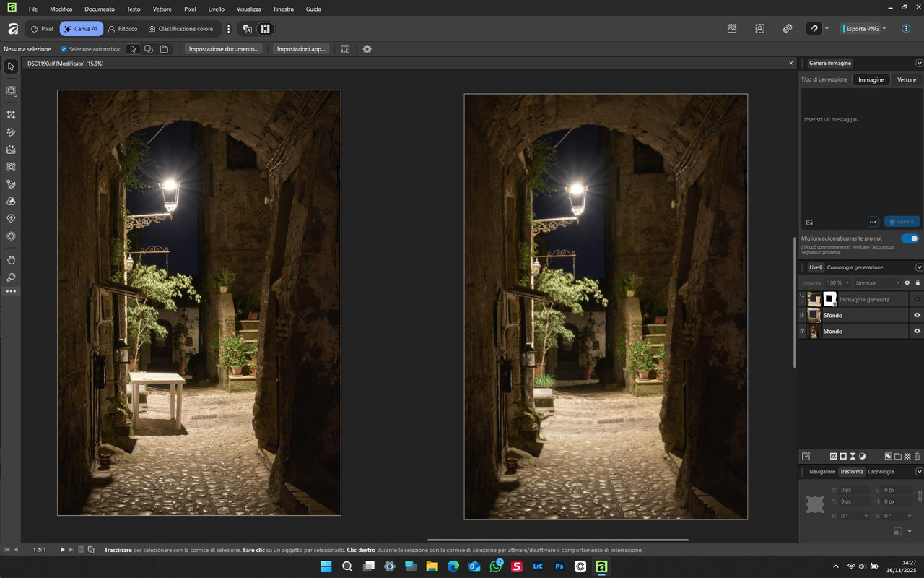Open the Normale blend mode dropdown
Image resolution: width=924 pixels, height=578 pixels.
pyautogui.click(x=877, y=283)
